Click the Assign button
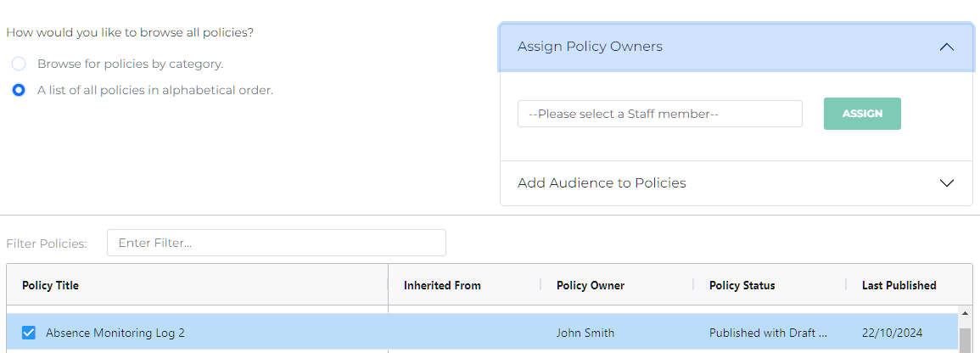The image size is (980, 353). [x=861, y=114]
